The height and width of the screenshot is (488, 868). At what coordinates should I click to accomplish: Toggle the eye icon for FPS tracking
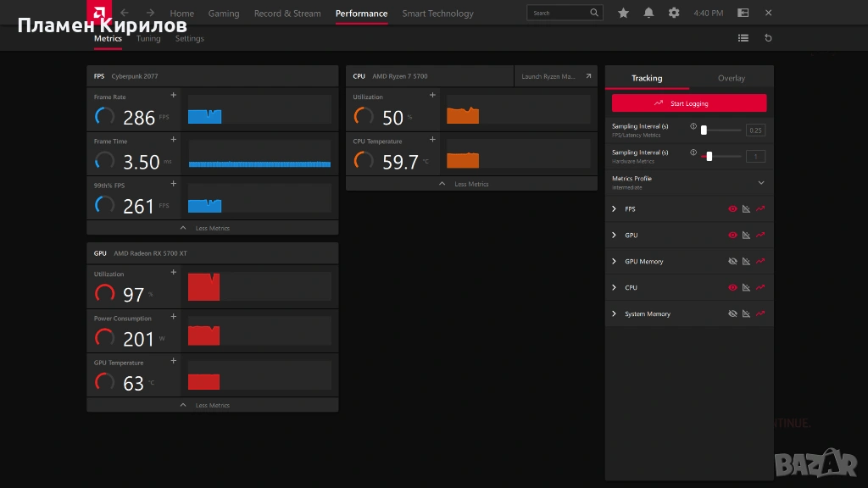(x=732, y=209)
